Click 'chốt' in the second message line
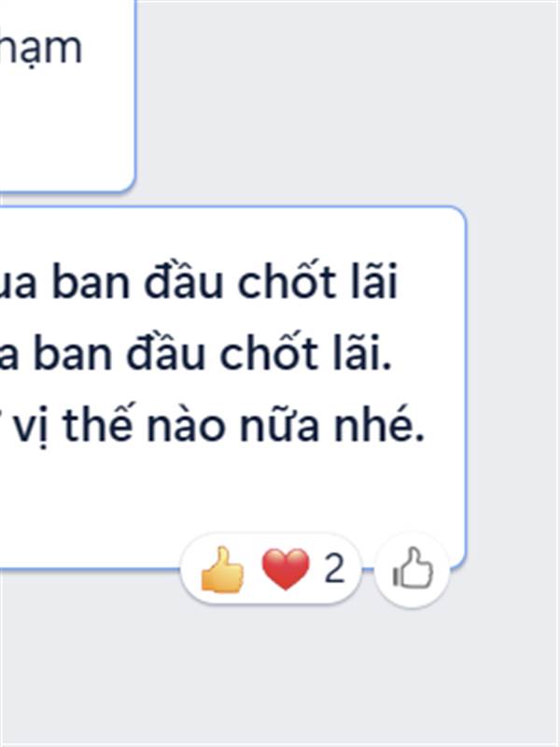Screen dimensions: 560x747 [269, 353]
